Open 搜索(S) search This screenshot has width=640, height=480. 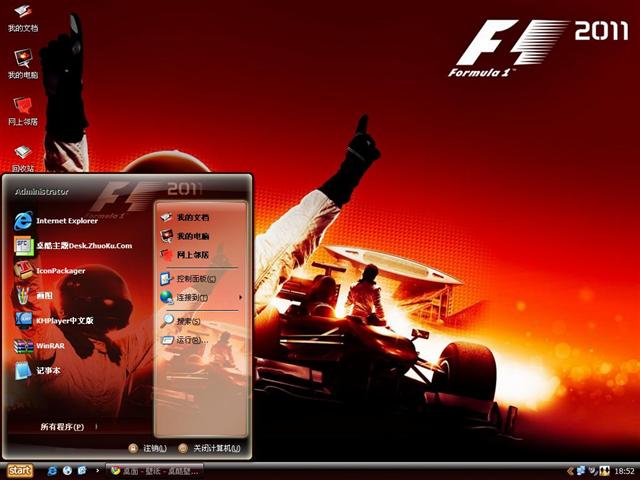click(x=180, y=321)
